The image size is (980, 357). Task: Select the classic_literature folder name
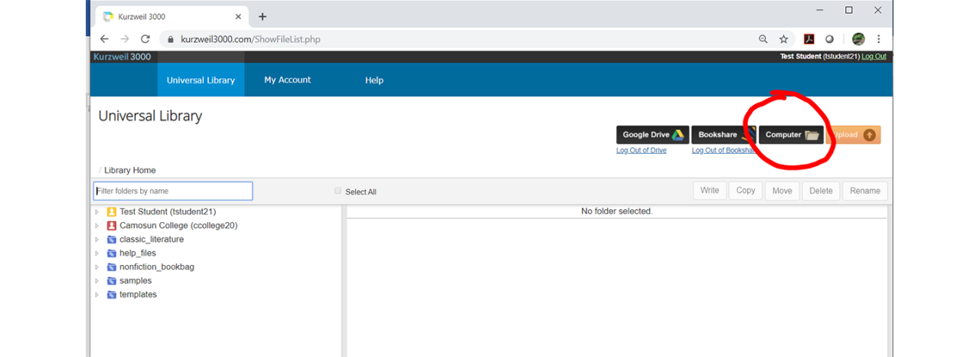tap(152, 240)
